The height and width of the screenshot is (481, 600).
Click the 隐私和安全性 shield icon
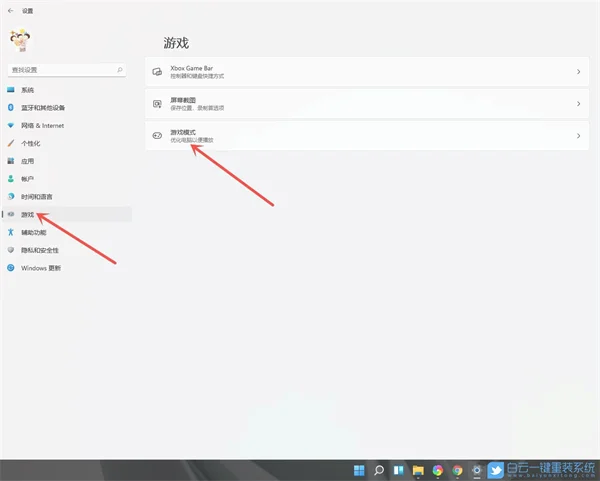[11, 250]
